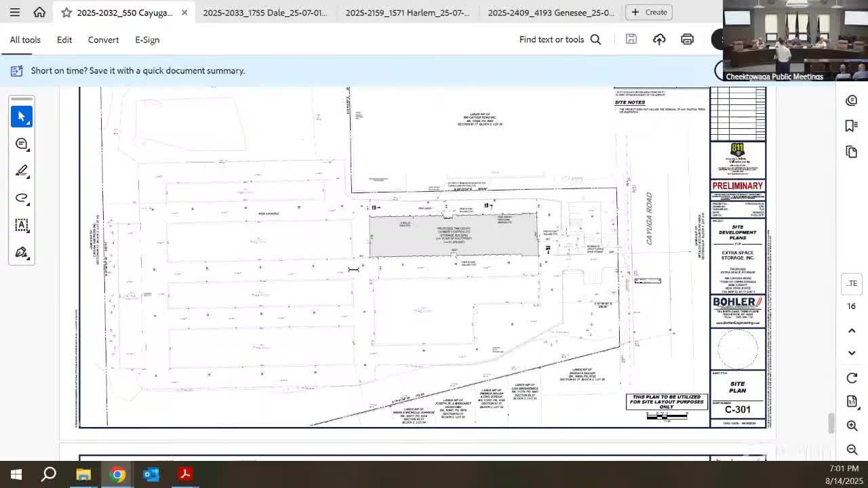Image resolution: width=868 pixels, height=488 pixels.
Task: Select the highlighter pen tool
Action: click(22, 171)
